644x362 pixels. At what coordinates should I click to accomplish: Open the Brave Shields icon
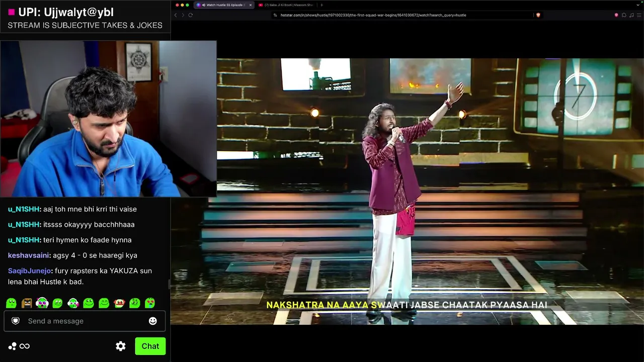coord(538,15)
